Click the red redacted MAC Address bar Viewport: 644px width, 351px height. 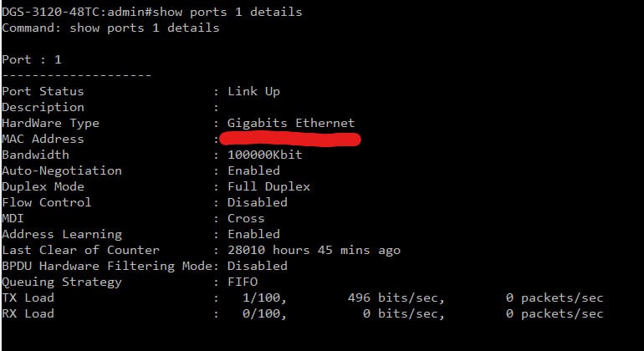point(290,140)
